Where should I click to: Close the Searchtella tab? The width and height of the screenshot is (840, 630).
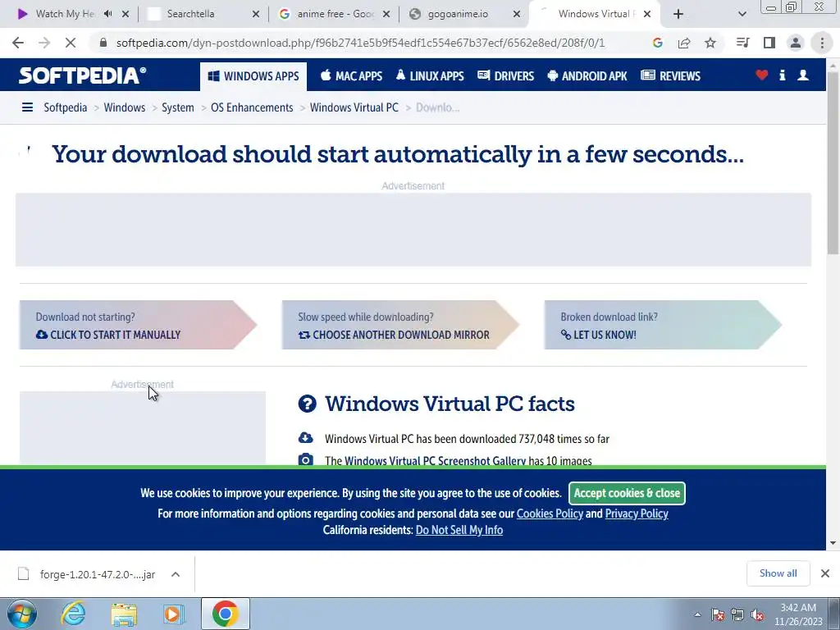(256, 14)
